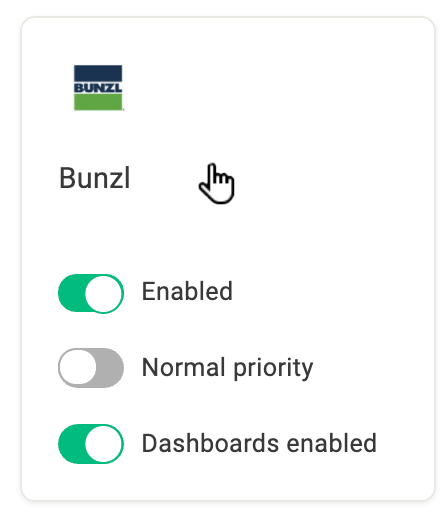Select the Bunzl customer card
Screen dimensions: 448x516
(228, 258)
